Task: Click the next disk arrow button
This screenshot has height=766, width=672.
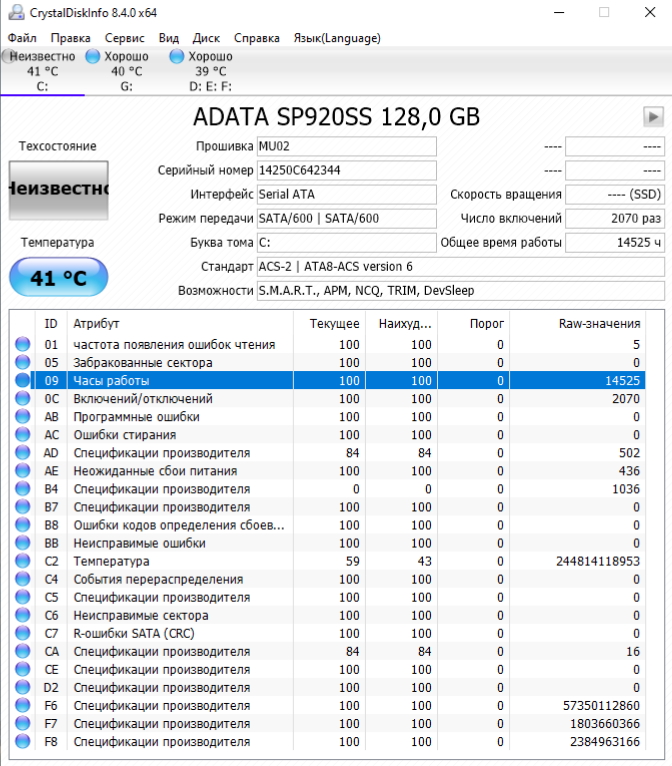Action: [x=653, y=117]
